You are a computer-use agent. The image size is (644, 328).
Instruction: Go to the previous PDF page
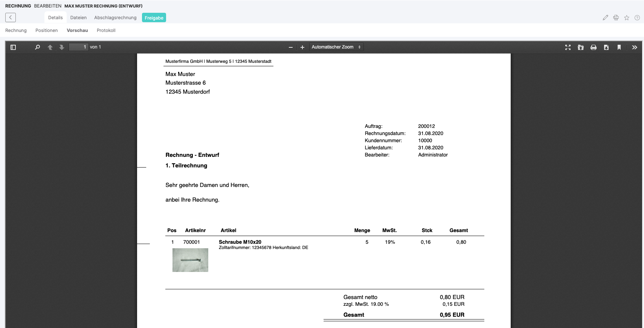tap(50, 47)
